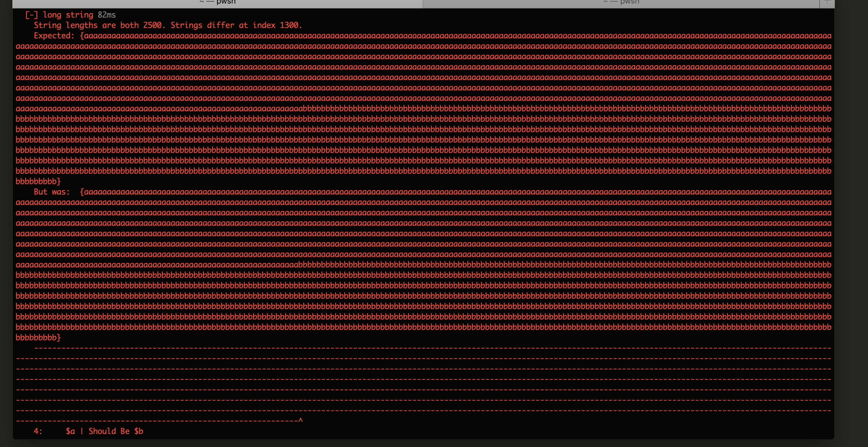The width and height of the screenshot is (868, 447).
Task: Click the '$a | Should Be $b' code line
Action: [x=105, y=431]
